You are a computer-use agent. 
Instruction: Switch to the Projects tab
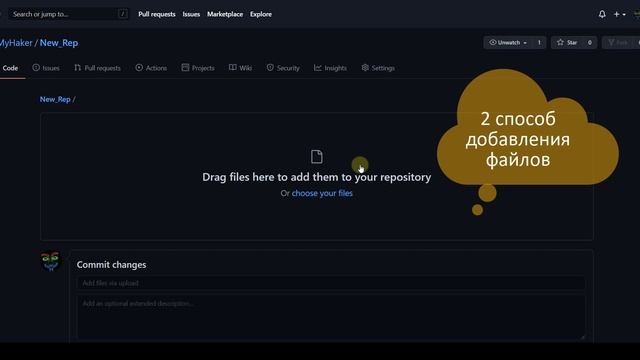click(x=198, y=68)
